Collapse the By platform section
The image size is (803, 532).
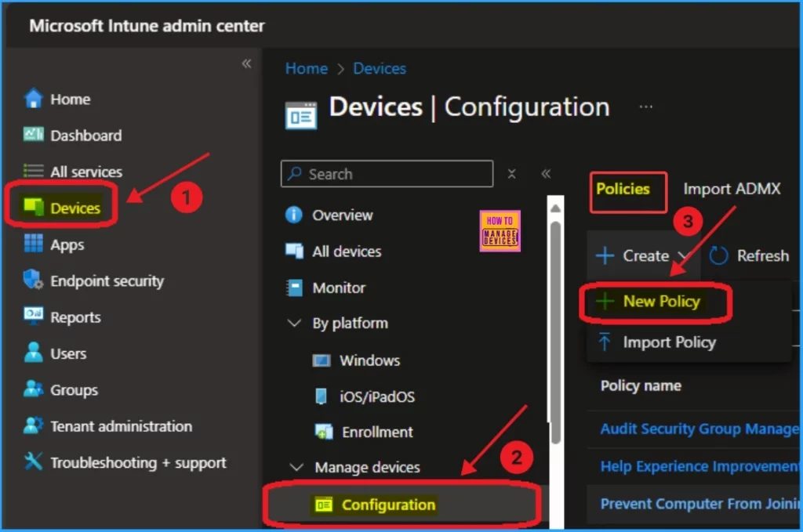pos(294,323)
